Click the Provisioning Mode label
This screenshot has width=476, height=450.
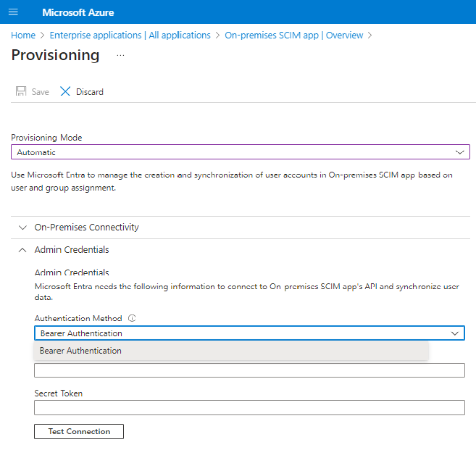46,138
